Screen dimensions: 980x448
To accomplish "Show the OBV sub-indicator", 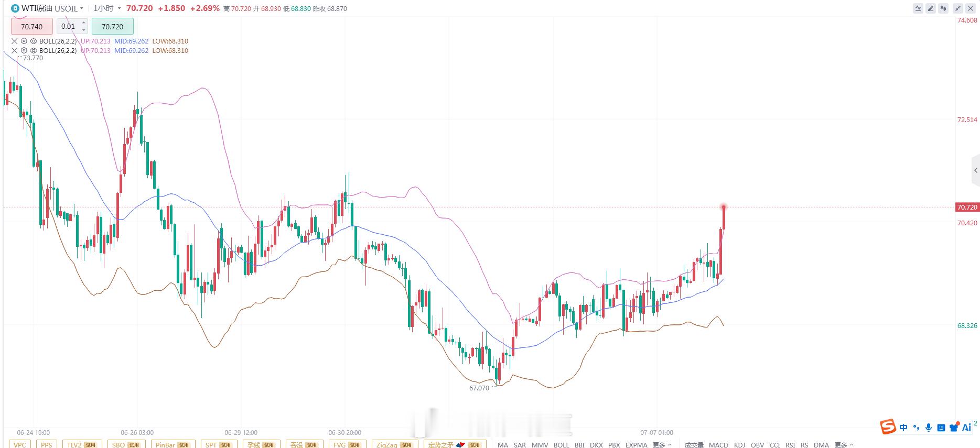I will click(x=758, y=445).
